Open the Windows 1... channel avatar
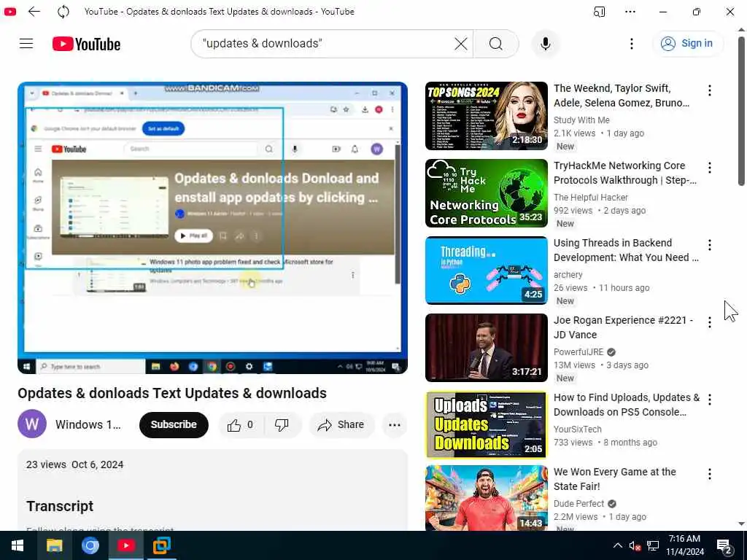 (x=32, y=424)
